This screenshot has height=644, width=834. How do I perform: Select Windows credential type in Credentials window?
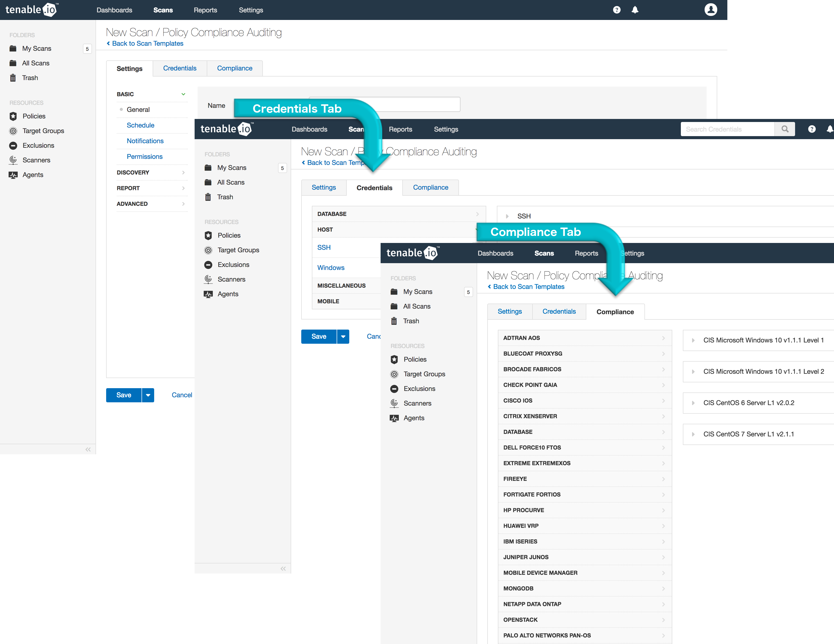pos(331,268)
